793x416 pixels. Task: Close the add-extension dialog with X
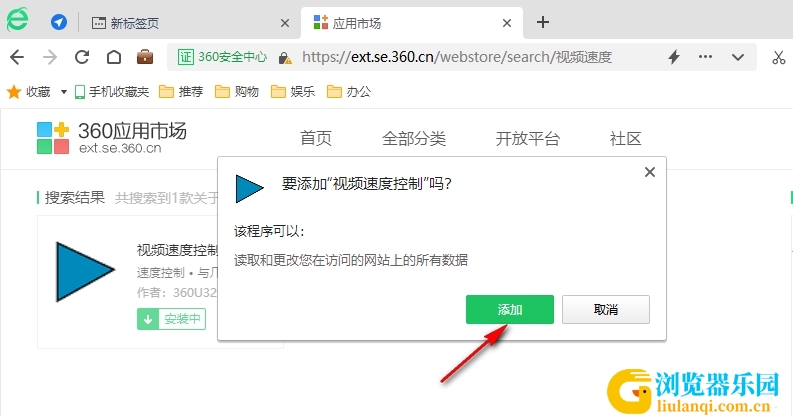pos(650,172)
